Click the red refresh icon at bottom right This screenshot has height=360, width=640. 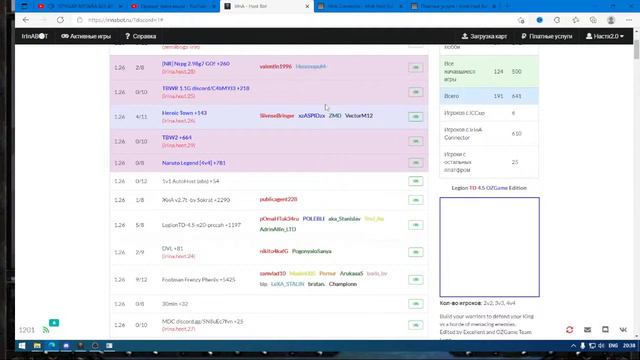coord(569,329)
